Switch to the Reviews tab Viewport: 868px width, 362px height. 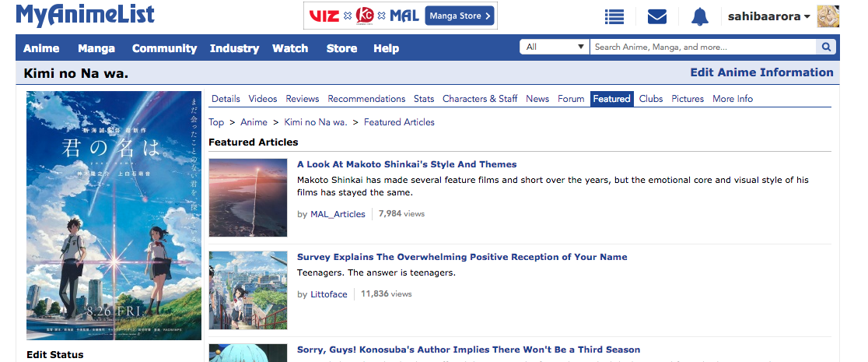(x=302, y=99)
